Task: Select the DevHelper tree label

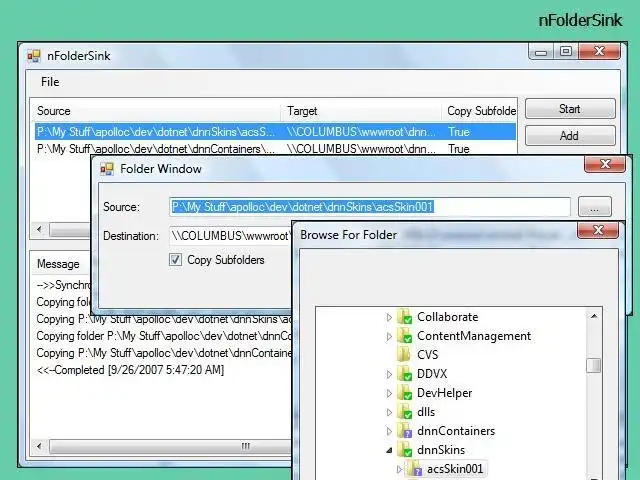Action: point(444,393)
